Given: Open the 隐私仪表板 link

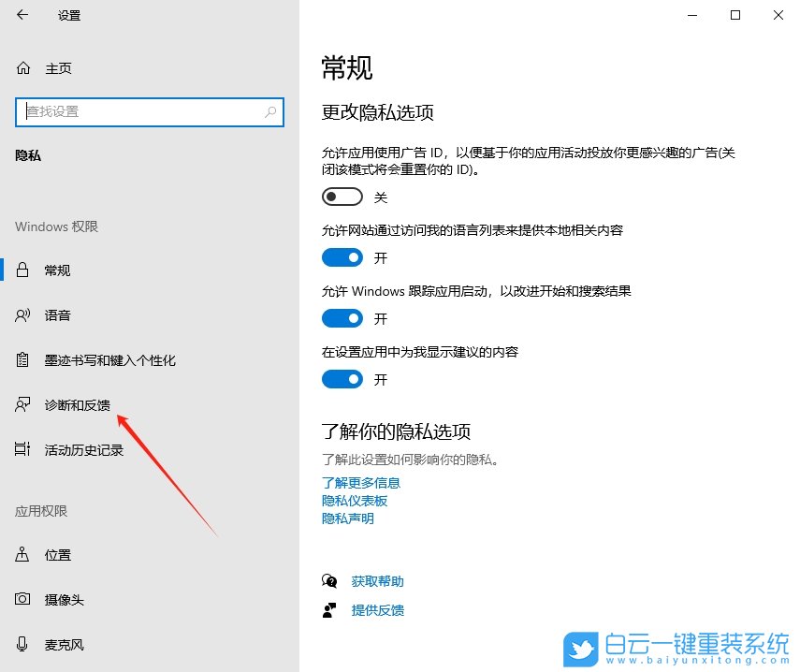Looking at the screenshot, I should [354, 501].
